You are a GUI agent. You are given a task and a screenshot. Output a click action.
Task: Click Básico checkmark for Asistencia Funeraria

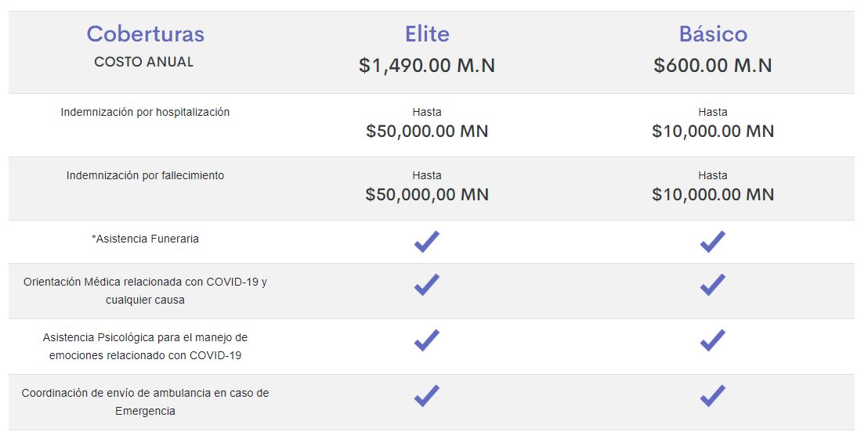[x=712, y=242]
